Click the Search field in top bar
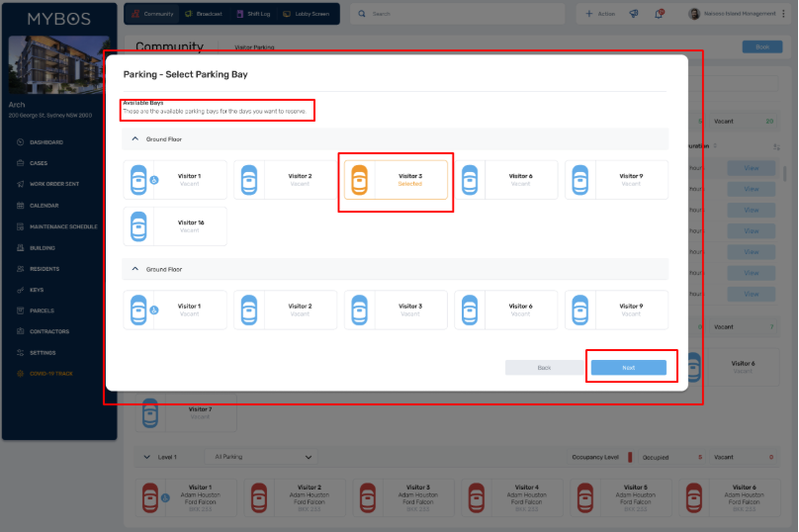Viewport: 799px width, 532px height. point(455,14)
